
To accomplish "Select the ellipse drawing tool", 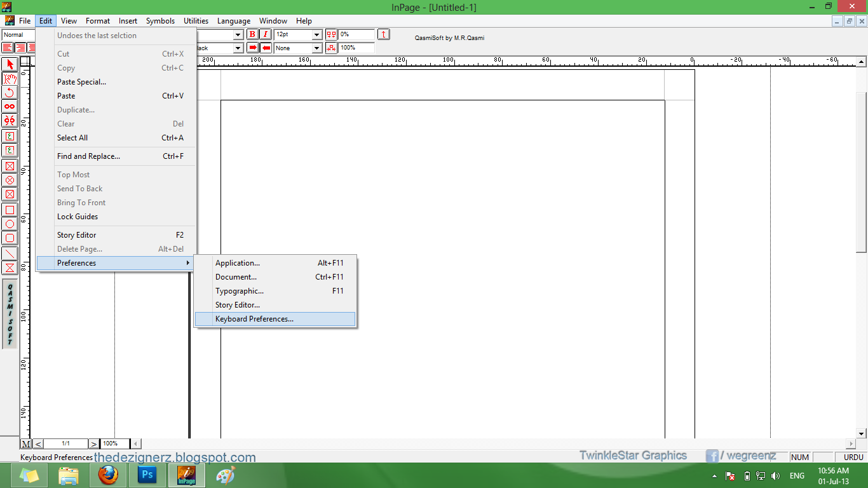I will [10, 224].
